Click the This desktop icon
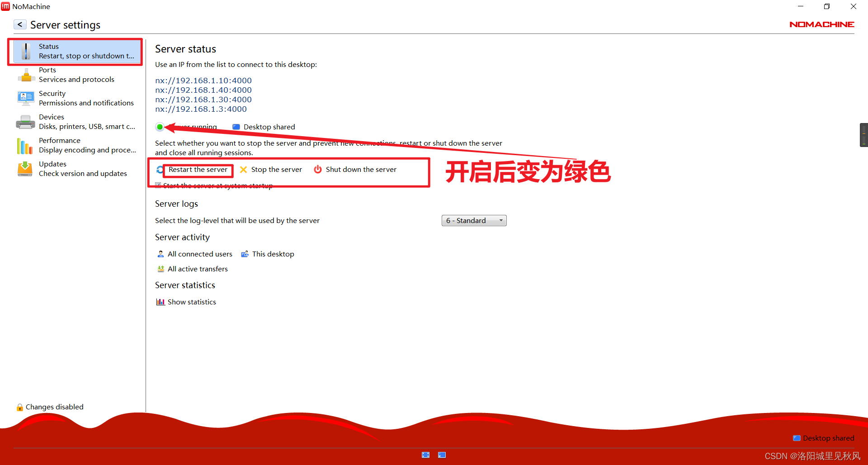This screenshot has width=868, height=465. click(x=245, y=254)
